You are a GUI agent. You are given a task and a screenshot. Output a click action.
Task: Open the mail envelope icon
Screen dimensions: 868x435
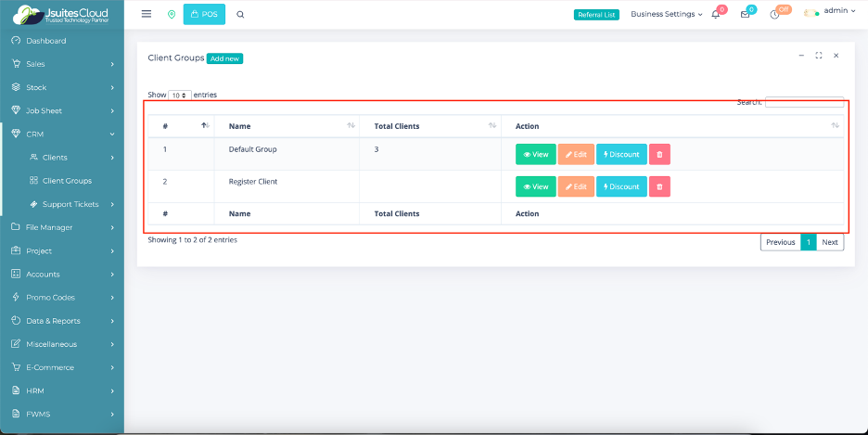click(x=745, y=14)
